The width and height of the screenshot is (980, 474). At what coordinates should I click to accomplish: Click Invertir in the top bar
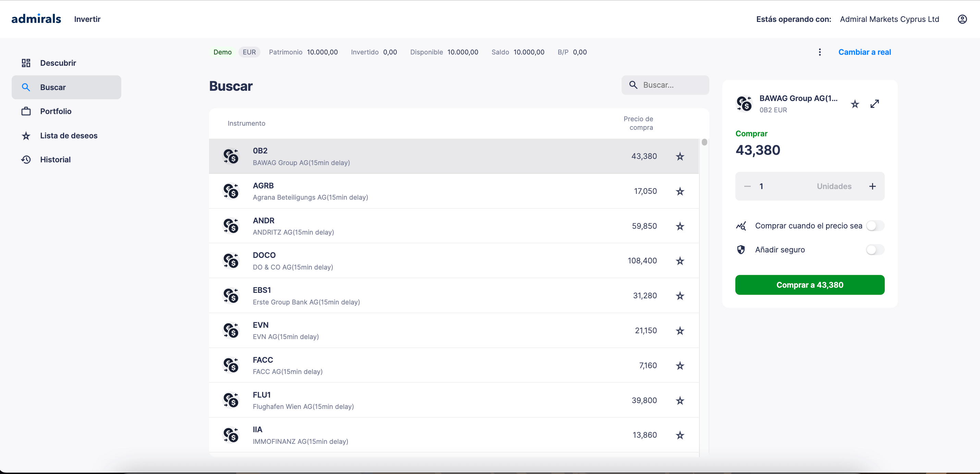click(x=87, y=20)
